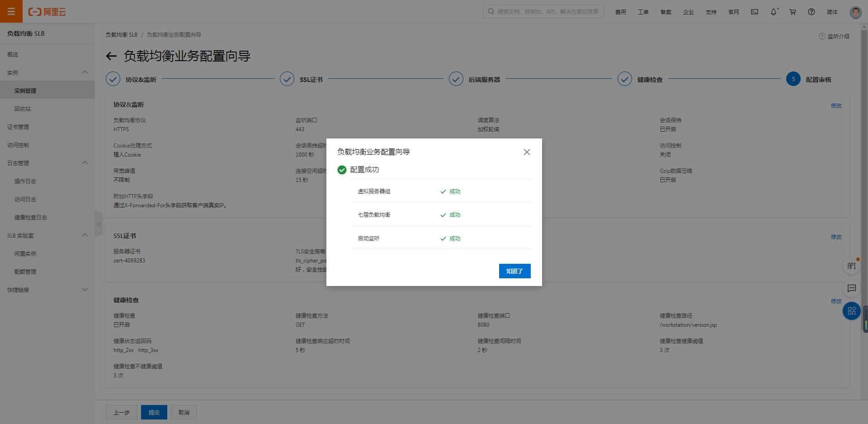Viewport: 868px width, 424px height.
Task: Open the notification bell icon
Action: 774,12
